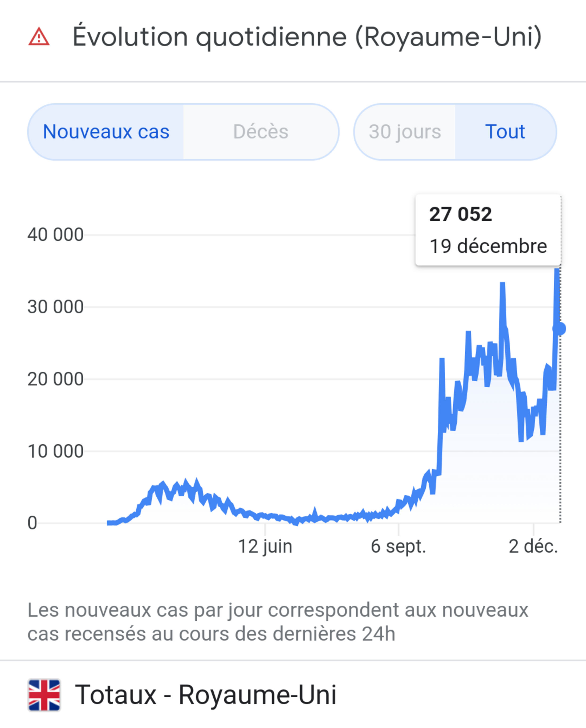Show only the last 30 jours
The image size is (586, 728).
405,132
